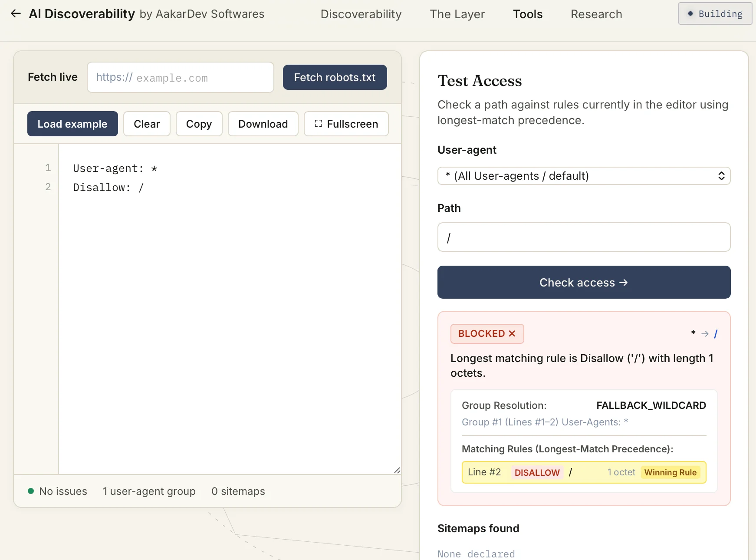Image resolution: width=756 pixels, height=560 pixels.
Task: Clear the editor contents
Action: click(147, 124)
